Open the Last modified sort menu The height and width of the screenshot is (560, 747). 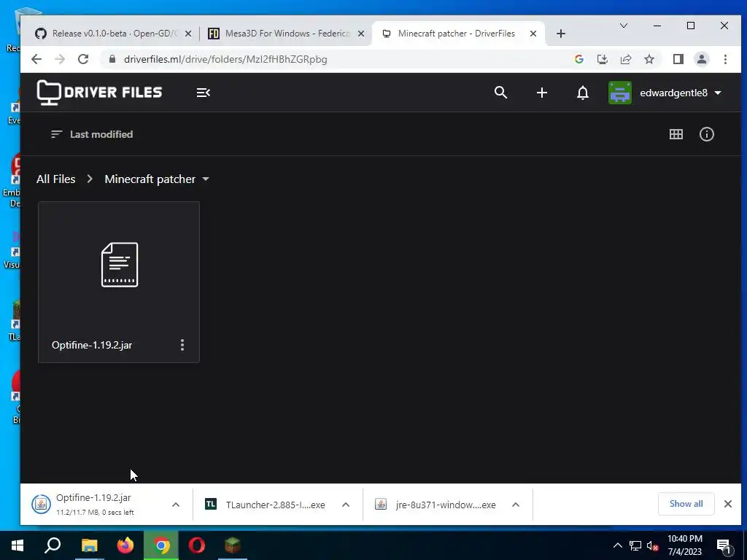point(92,134)
